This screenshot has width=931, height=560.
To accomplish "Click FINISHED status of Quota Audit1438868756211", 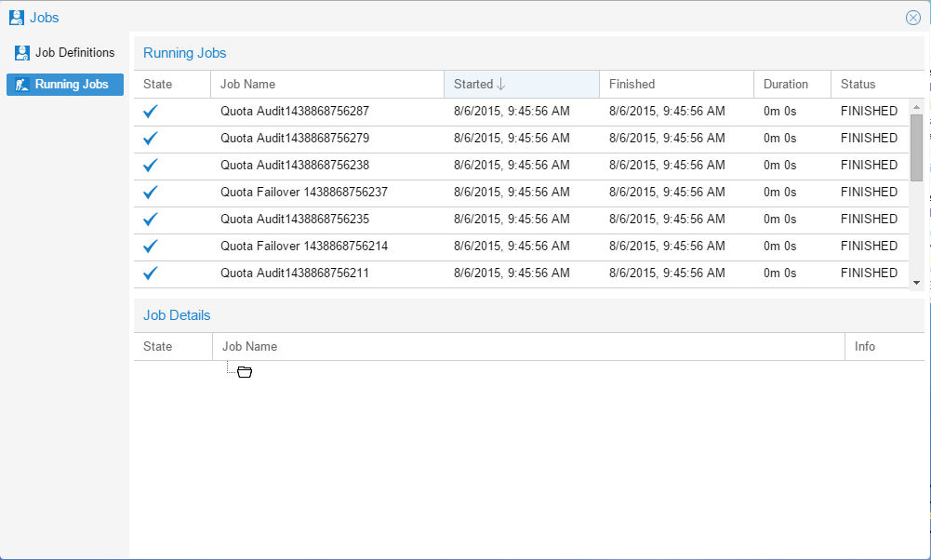I will (x=869, y=273).
